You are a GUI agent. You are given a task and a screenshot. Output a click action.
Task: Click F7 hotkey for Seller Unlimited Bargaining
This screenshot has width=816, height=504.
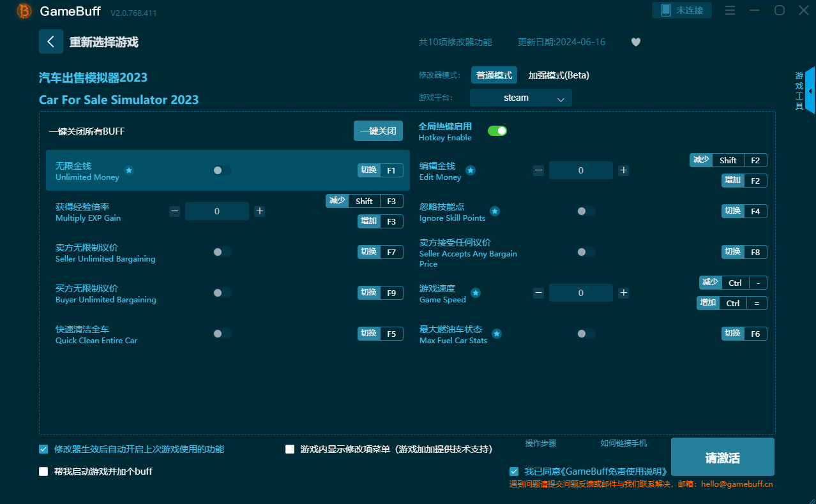click(381, 252)
